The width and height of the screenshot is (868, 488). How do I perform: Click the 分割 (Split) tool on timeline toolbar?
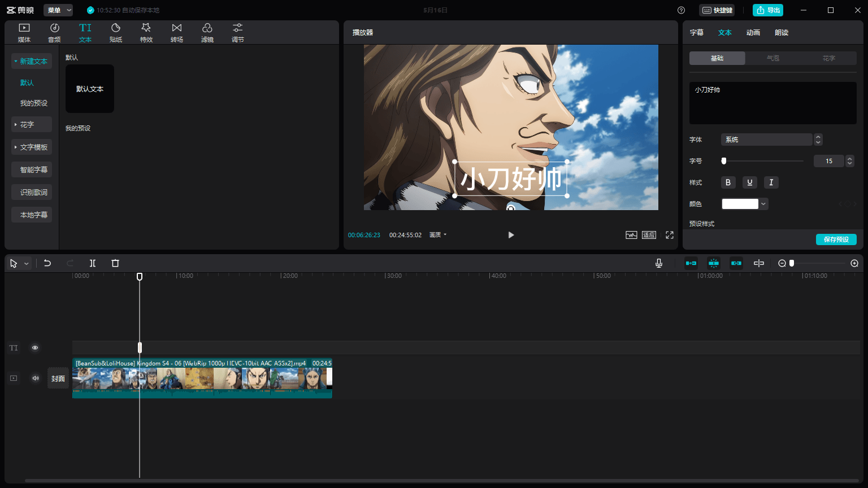(93, 263)
